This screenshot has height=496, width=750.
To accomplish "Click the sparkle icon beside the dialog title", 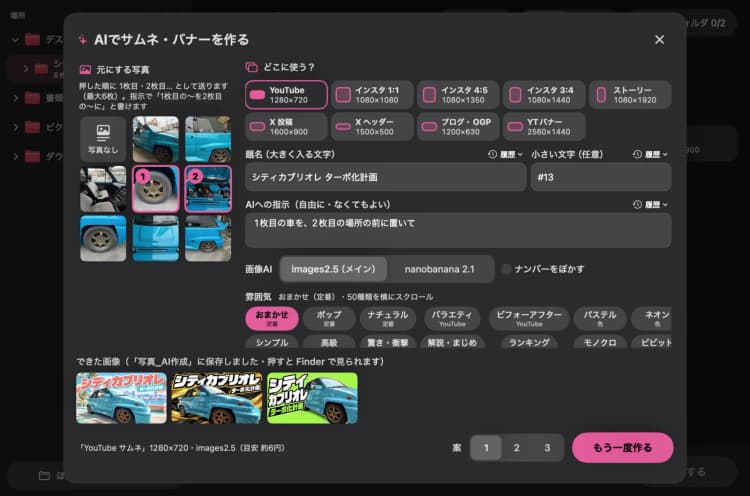I will coord(82,40).
